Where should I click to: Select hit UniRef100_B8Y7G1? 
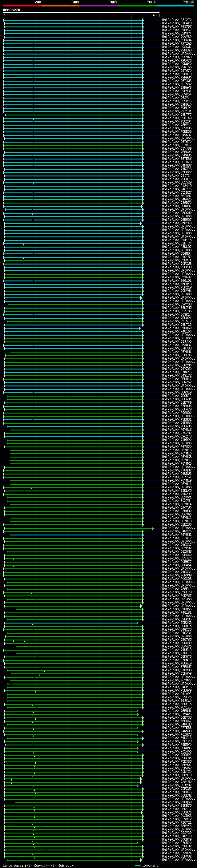pyautogui.click(x=177, y=477)
